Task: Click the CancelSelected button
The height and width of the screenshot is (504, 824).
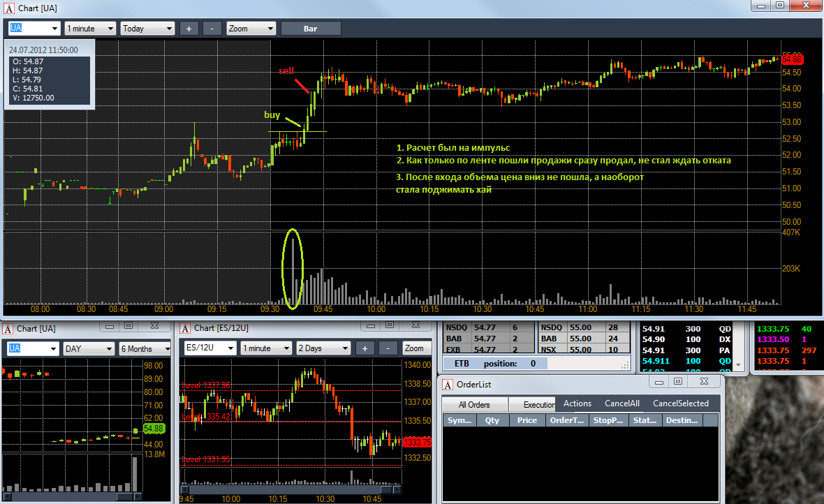Action: (x=681, y=403)
